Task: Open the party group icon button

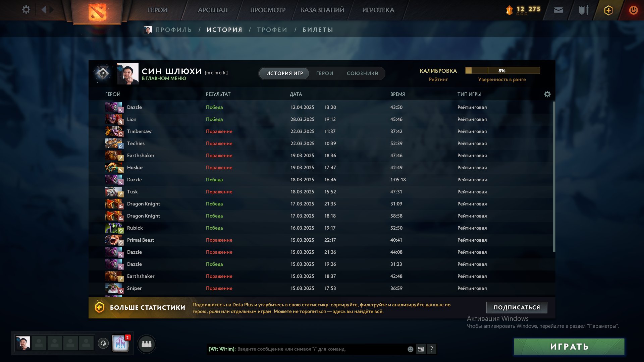Action: click(x=147, y=344)
